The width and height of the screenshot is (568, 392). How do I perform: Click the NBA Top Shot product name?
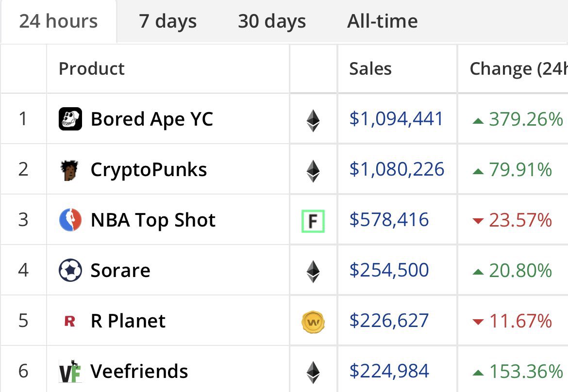pos(153,220)
